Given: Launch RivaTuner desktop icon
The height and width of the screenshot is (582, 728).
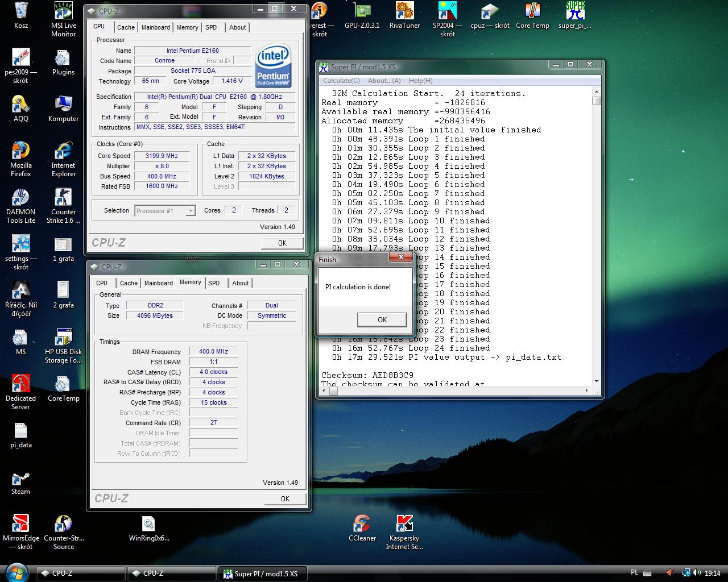Looking at the screenshot, I should (x=405, y=15).
